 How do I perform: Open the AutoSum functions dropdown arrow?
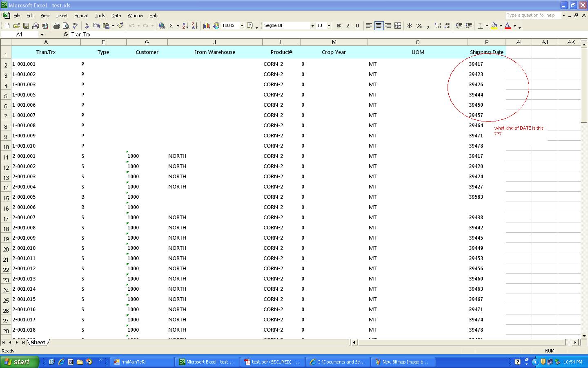pyautogui.click(x=178, y=26)
